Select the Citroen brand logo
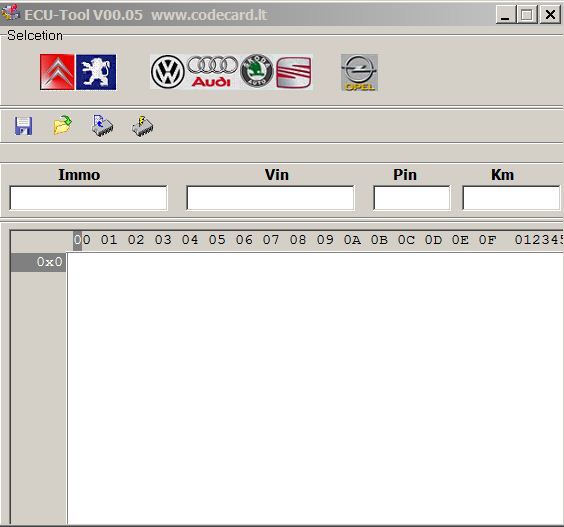The image size is (564, 527). [x=57, y=72]
